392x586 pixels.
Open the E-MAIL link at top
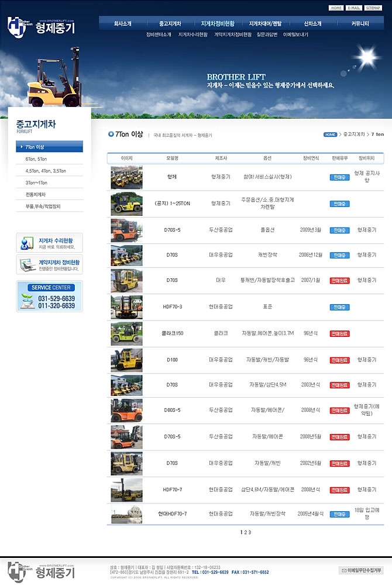tap(354, 8)
